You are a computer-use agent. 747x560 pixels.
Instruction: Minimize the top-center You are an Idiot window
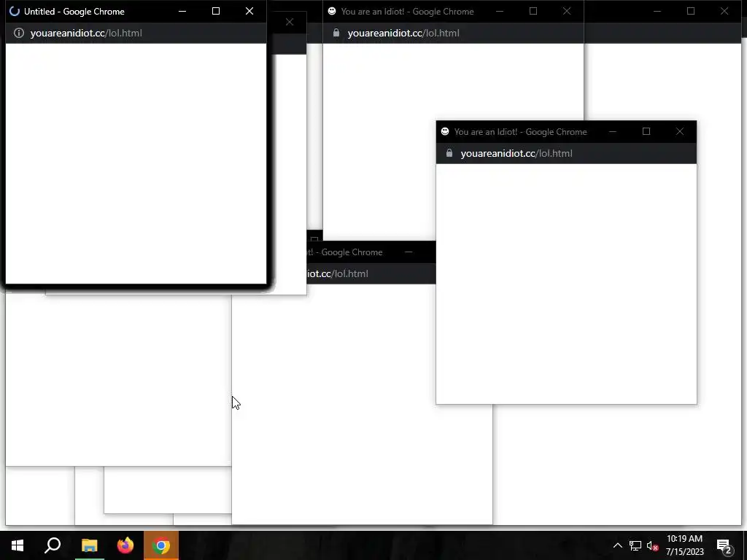pos(500,11)
